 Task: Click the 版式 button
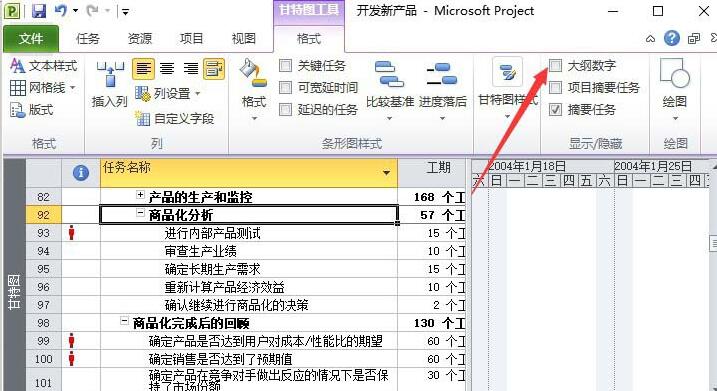pos(32,110)
